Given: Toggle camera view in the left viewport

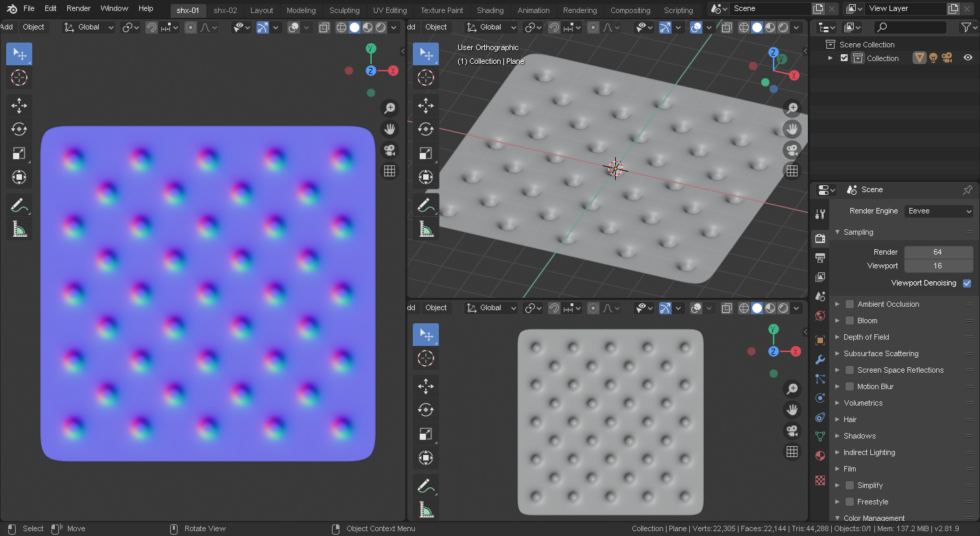Looking at the screenshot, I should point(390,150).
